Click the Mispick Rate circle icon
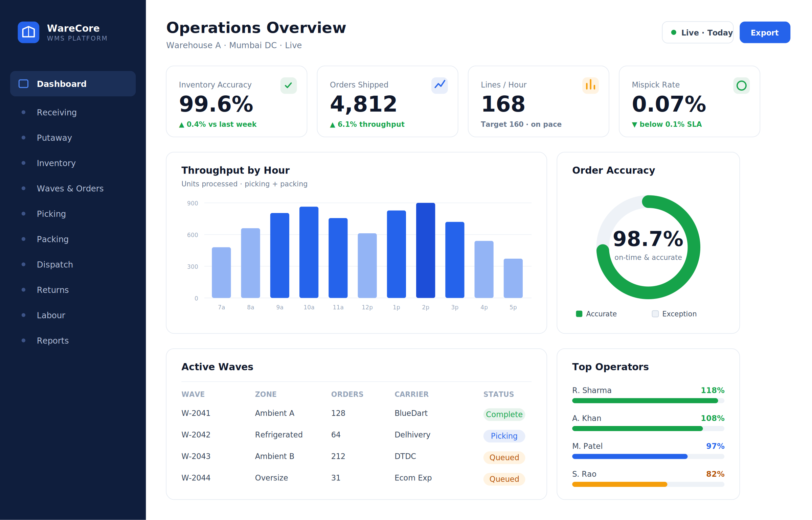This screenshot has height=520, width=812. click(741, 86)
